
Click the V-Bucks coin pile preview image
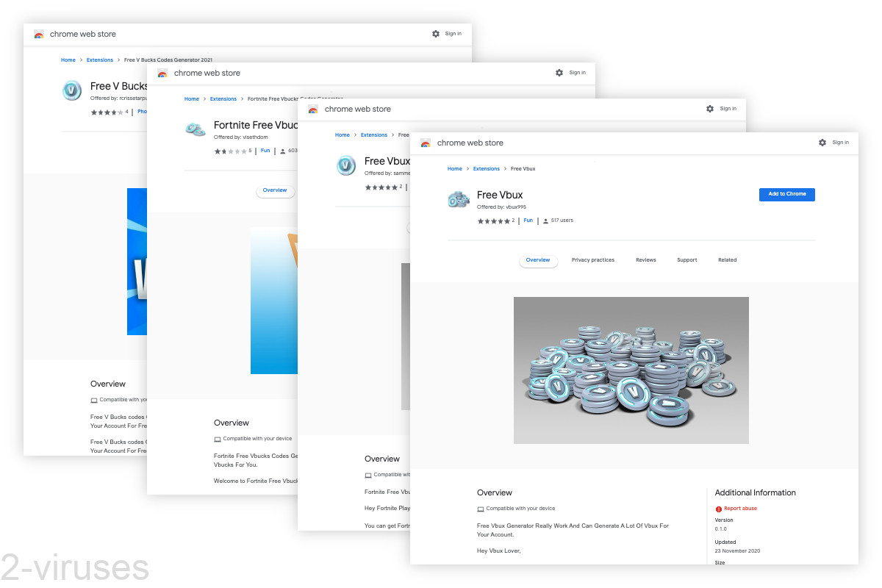click(x=631, y=370)
